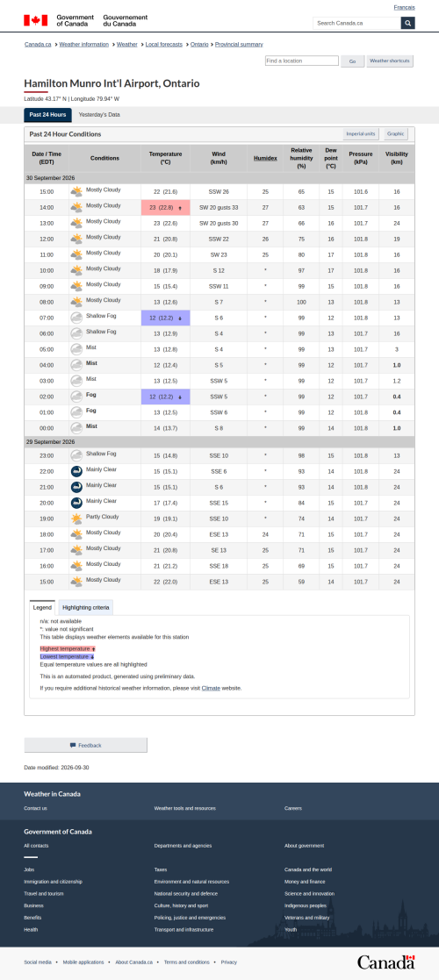Click the Mostly Cloudy icon at 18:00
This screenshot has height=980, width=439.
click(x=76, y=534)
